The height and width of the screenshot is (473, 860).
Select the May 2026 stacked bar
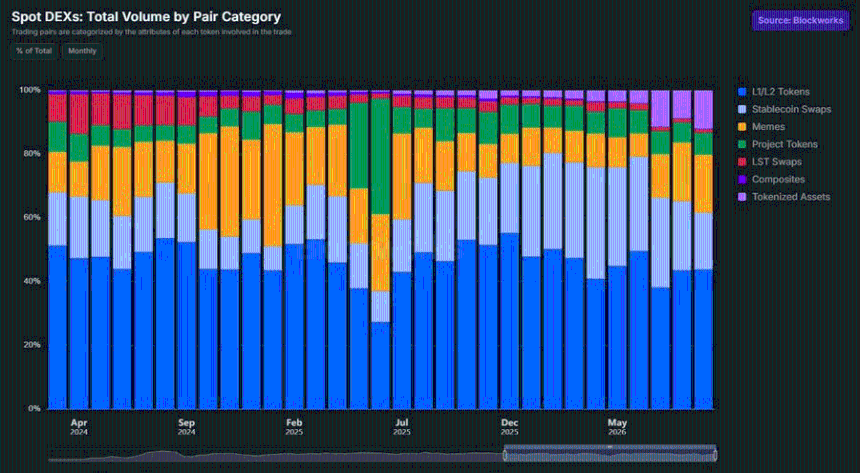pyautogui.click(x=617, y=250)
